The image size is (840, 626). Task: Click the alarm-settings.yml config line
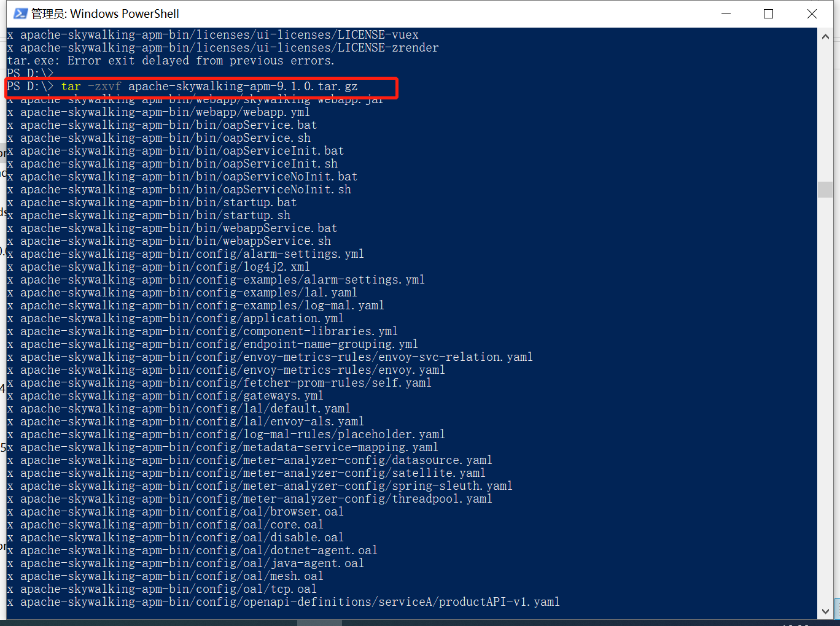click(184, 253)
